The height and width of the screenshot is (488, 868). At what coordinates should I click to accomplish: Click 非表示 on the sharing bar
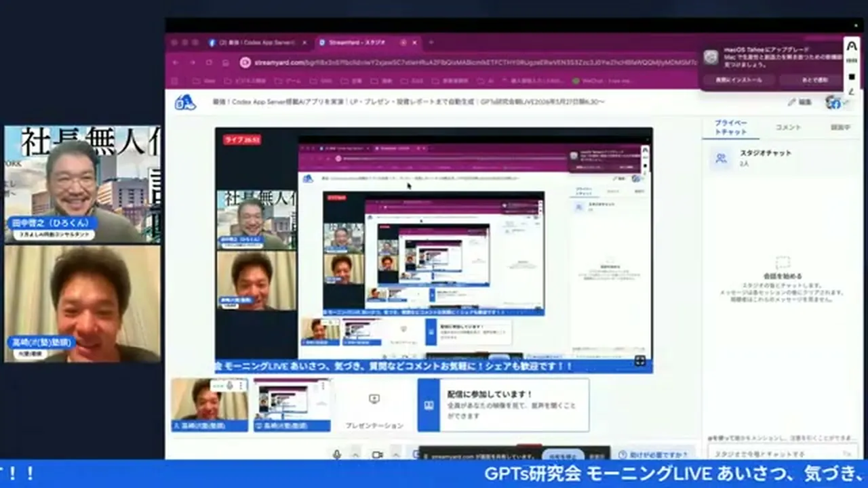(x=596, y=456)
